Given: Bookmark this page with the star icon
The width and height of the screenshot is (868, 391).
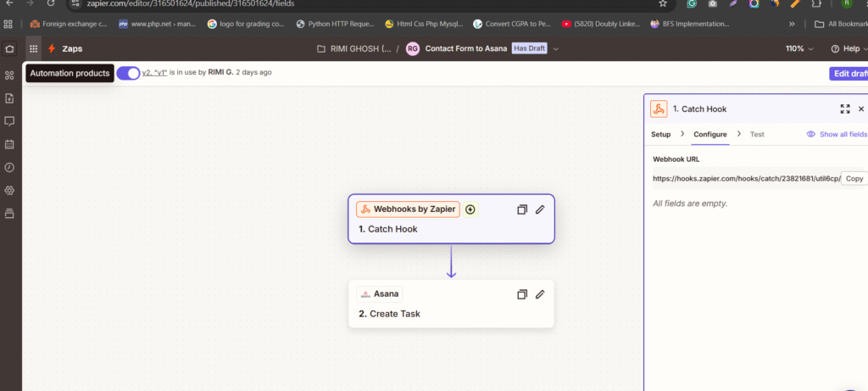Looking at the screenshot, I should (x=663, y=3).
